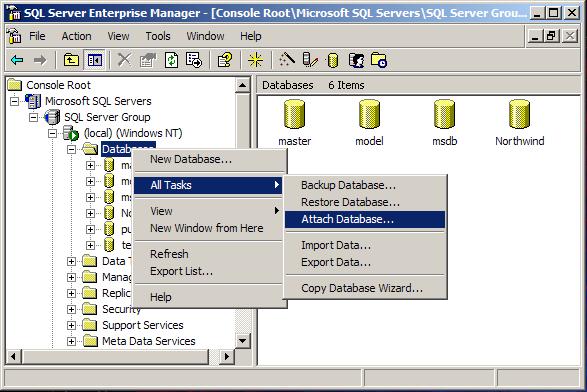Choose Attach Database... in submenu
587x392 pixels.
[365, 219]
